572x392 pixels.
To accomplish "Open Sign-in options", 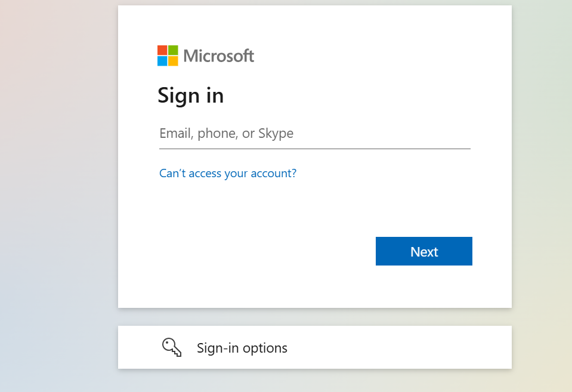I will [x=315, y=347].
